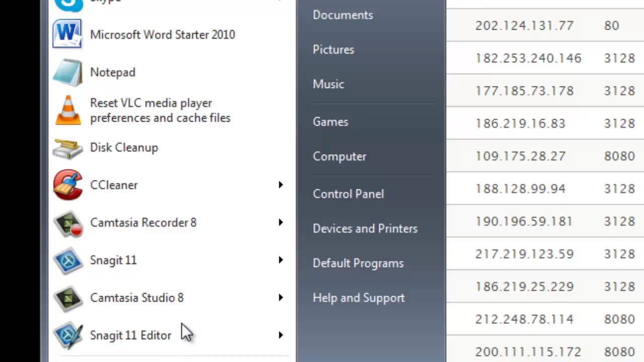The width and height of the screenshot is (644, 362).
Task: Select IP address 200.111.115.172
Action: (528, 352)
